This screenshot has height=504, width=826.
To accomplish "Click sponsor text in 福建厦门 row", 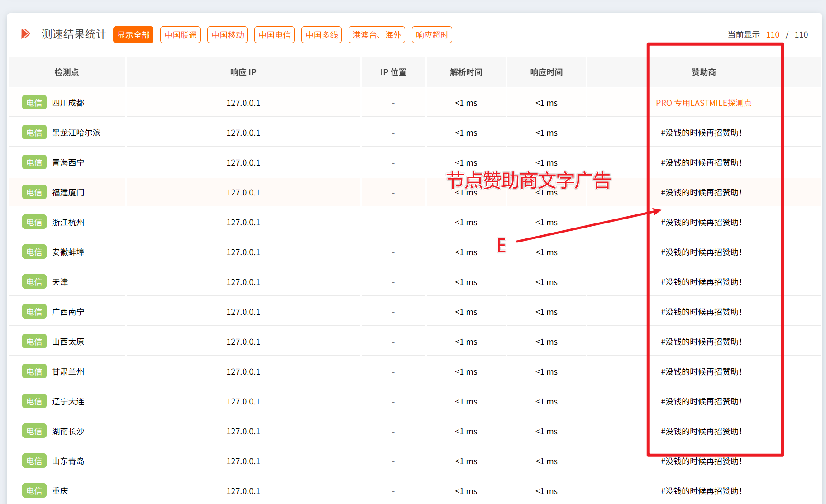I will (x=701, y=193).
